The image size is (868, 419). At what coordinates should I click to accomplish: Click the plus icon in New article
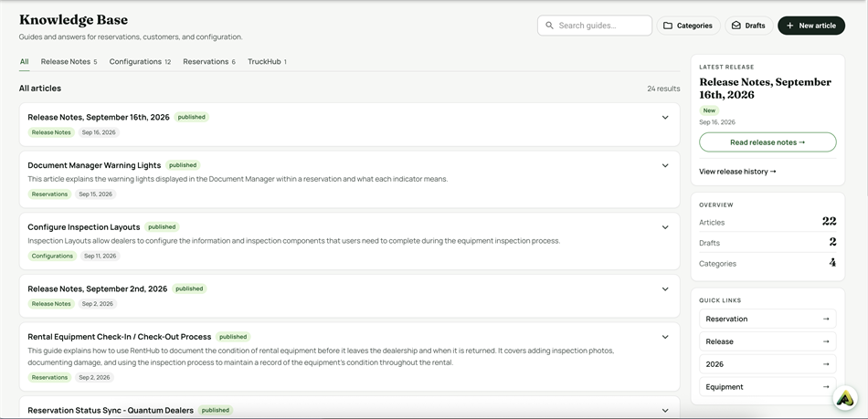pos(789,26)
